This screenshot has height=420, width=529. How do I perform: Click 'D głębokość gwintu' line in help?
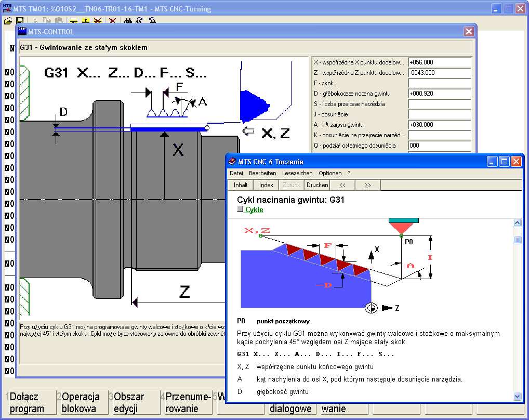click(273, 391)
